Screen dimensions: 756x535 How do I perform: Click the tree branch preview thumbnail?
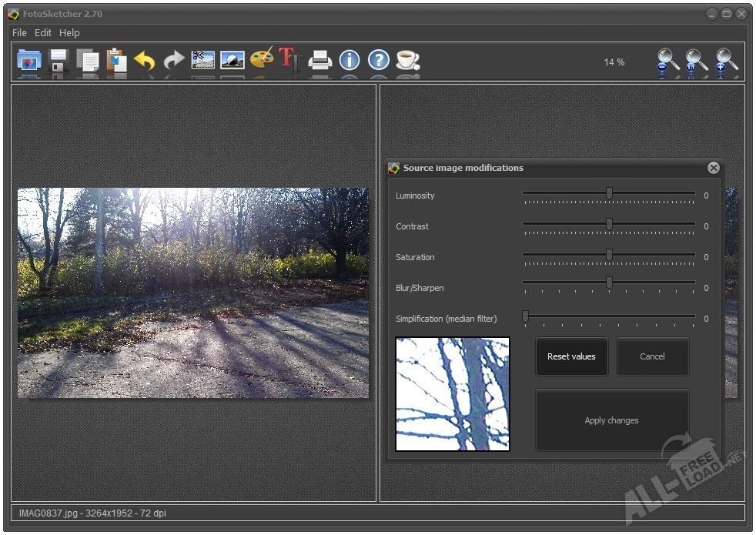click(453, 393)
